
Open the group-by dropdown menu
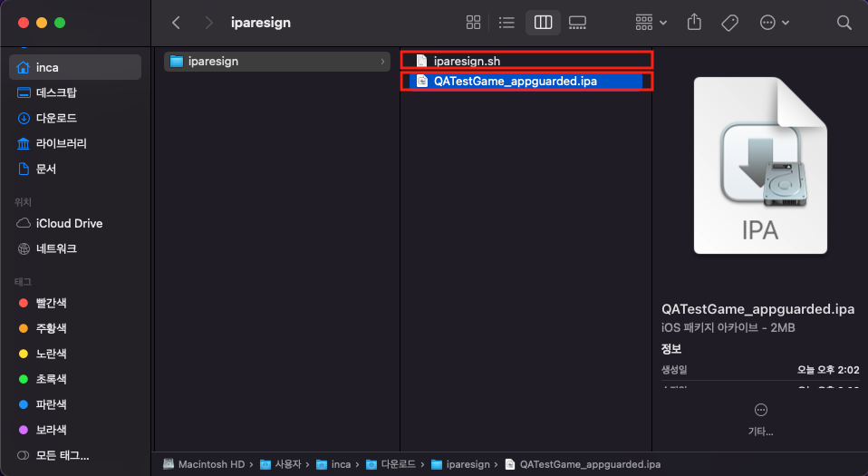click(x=651, y=23)
